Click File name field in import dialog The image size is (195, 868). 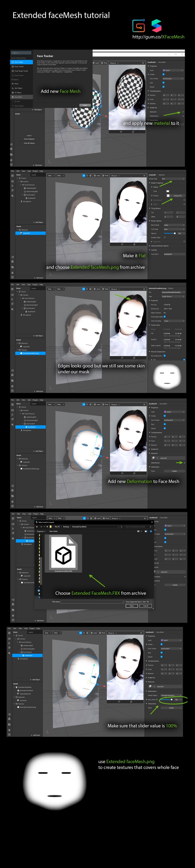click(x=92, y=601)
